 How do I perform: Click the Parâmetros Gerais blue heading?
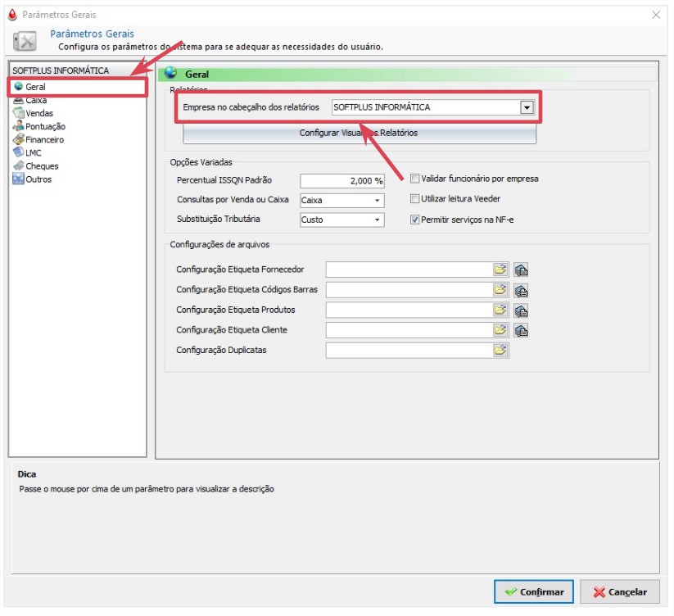92,34
